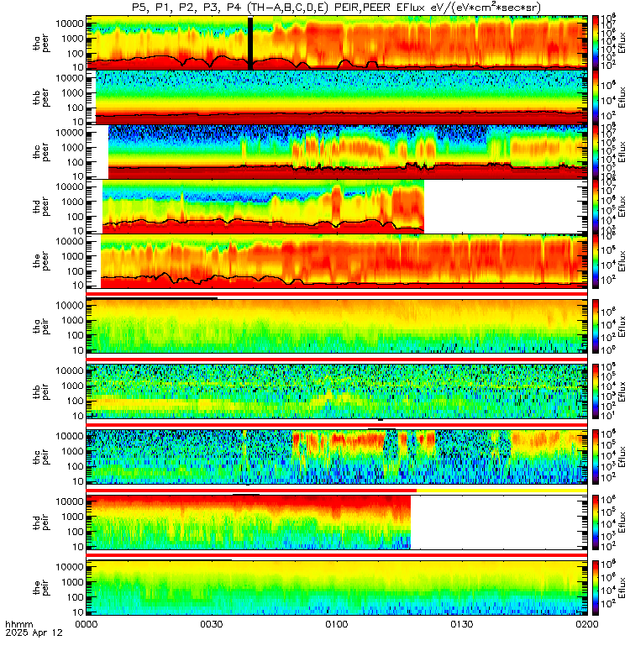Click the Eflux label beside tha peer color bar

coord(622,43)
